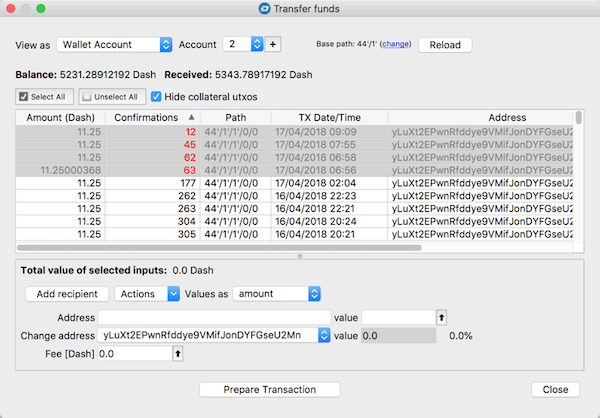Sort by the TX Date/Time column header
This screenshot has width=600, height=418.
click(329, 118)
